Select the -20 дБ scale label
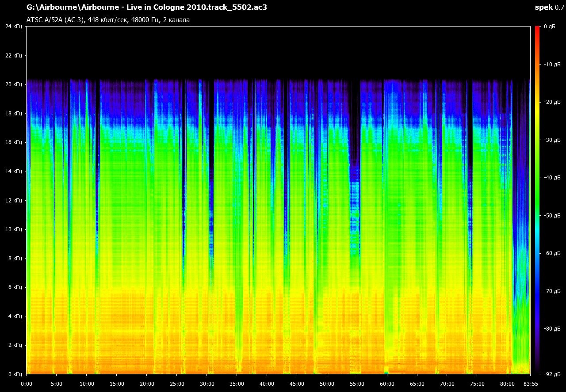The height and width of the screenshot is (392, 566). 551,102
